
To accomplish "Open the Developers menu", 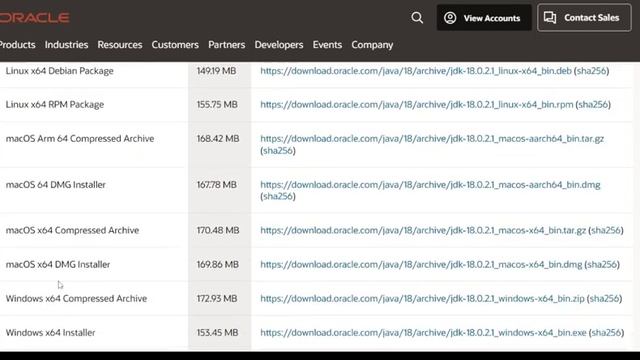I will pos(279,44).
